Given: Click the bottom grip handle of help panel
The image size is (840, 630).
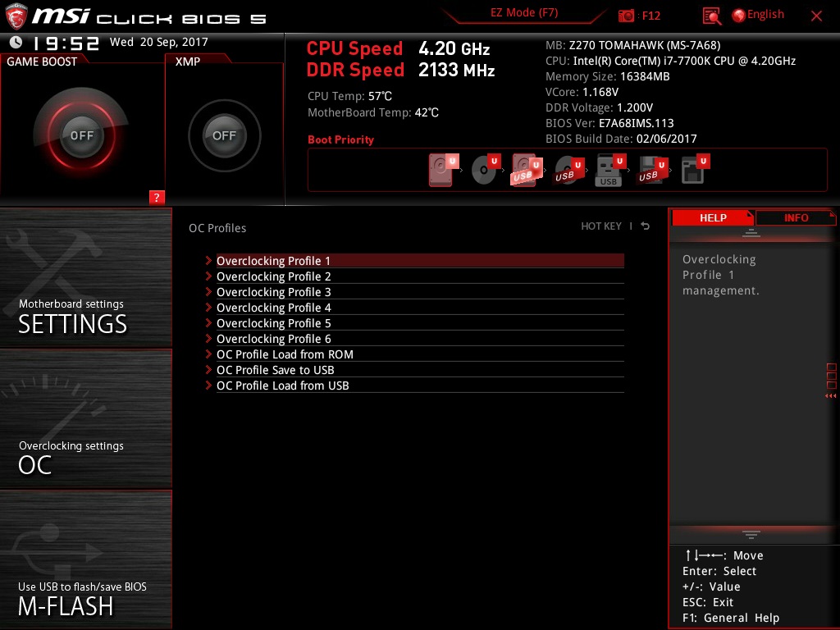Looking at the screenshot, I should (751, 534).
